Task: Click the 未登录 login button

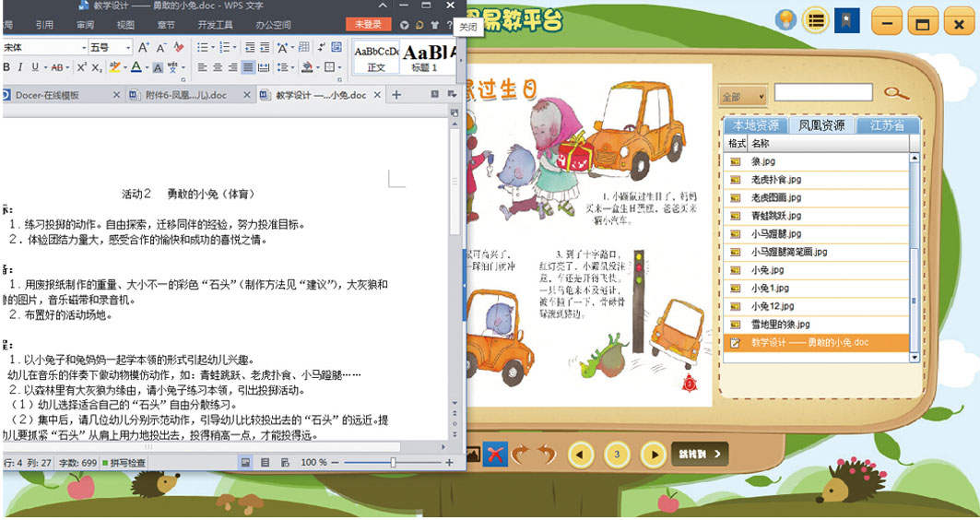Action: click(x=368, y=24)
